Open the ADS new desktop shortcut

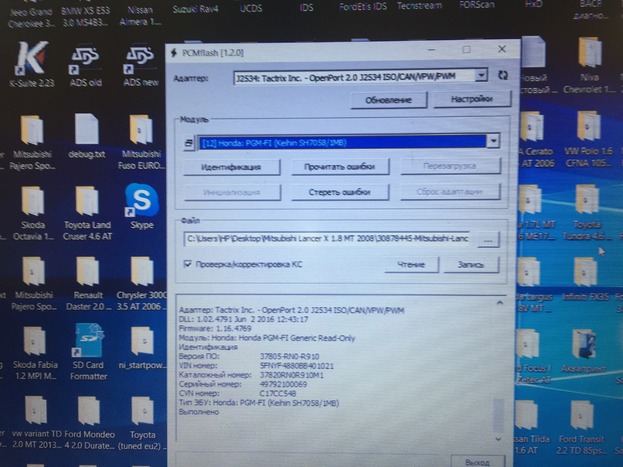(x=138, y=62)
